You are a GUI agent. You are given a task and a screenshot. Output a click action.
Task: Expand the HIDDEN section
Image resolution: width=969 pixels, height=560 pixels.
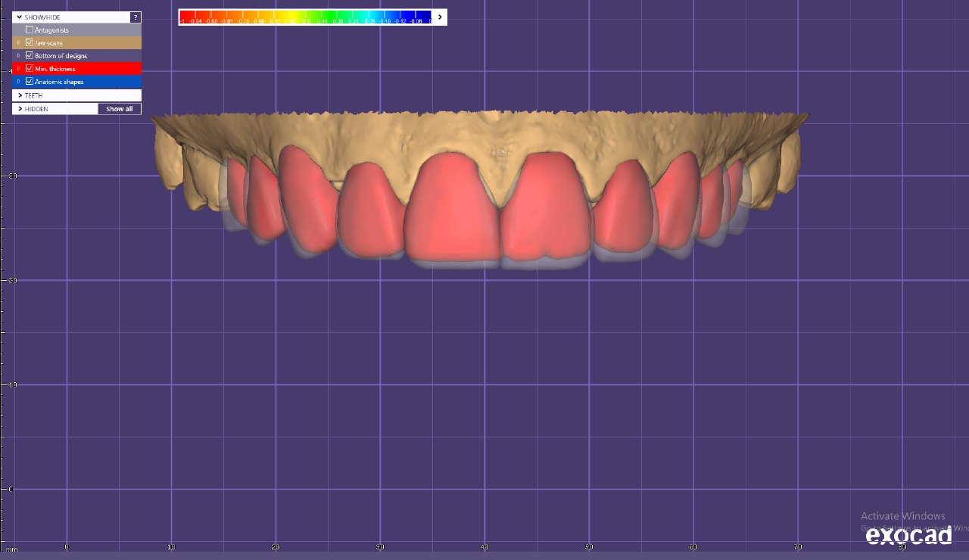pos(20,109)
